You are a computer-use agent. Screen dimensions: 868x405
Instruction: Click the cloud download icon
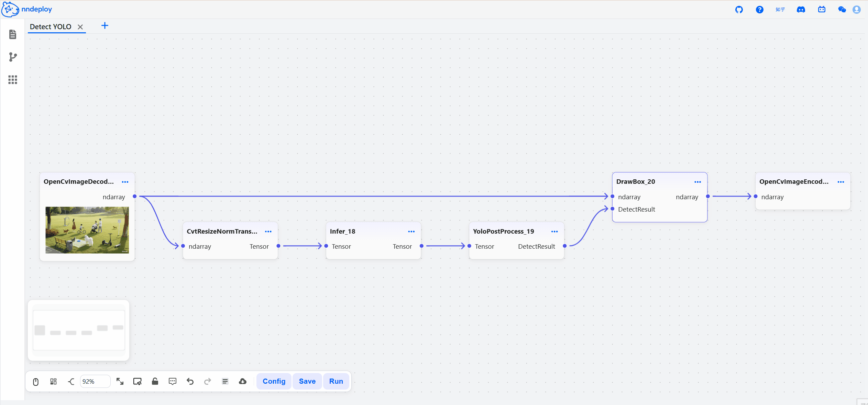(243, 381)
